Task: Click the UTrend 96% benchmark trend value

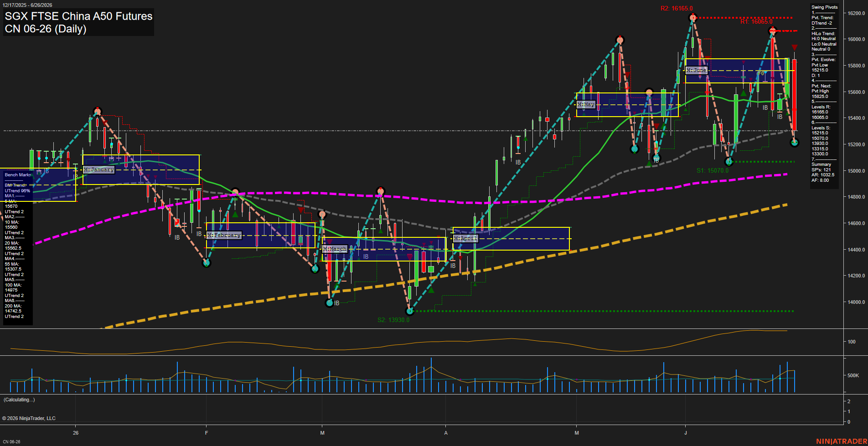Action: (17, 191)
